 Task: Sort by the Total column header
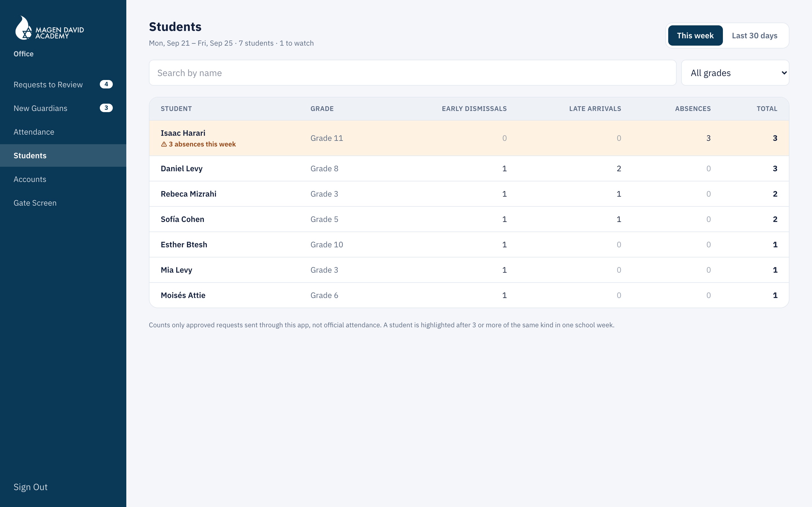pyautogui.click(x=767, y=109)
